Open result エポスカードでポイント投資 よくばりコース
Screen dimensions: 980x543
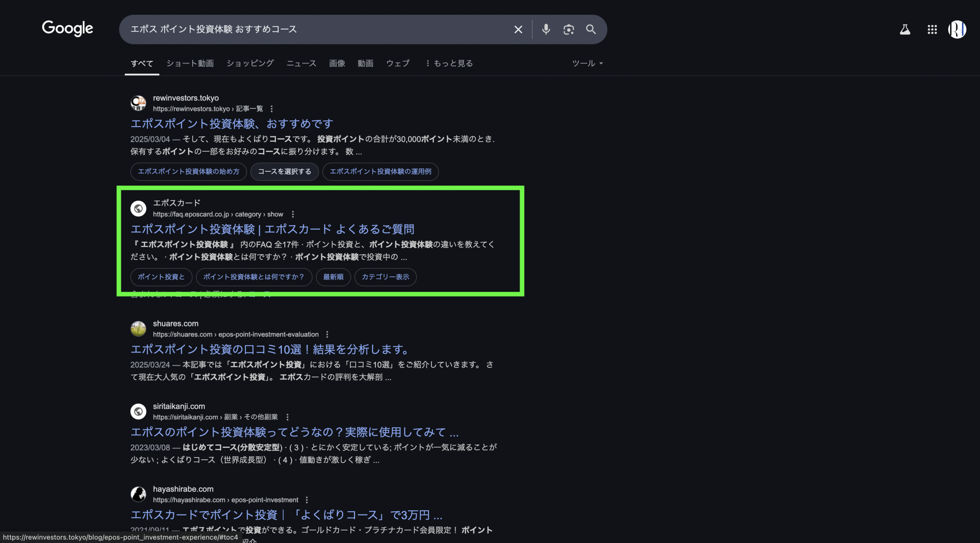(x=286, y=515)
